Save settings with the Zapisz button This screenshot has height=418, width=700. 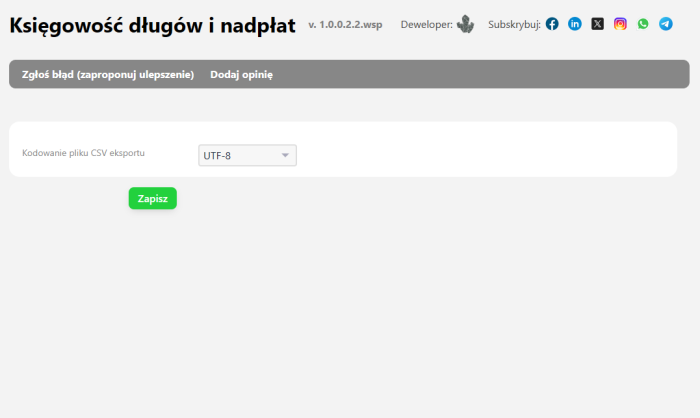(x=153, y=198)
